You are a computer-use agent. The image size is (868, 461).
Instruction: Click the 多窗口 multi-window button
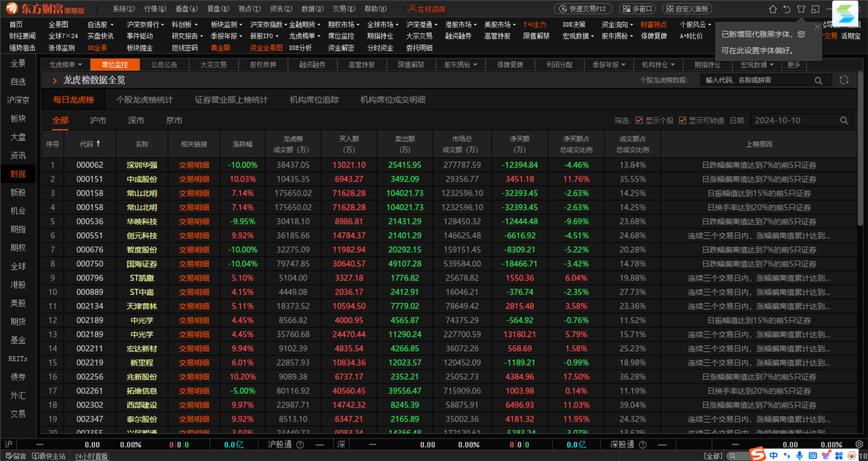[x=637, y=9]
